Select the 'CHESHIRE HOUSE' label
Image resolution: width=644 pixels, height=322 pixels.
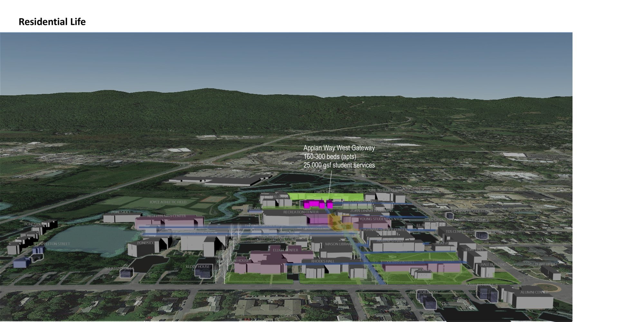point(500,232)
